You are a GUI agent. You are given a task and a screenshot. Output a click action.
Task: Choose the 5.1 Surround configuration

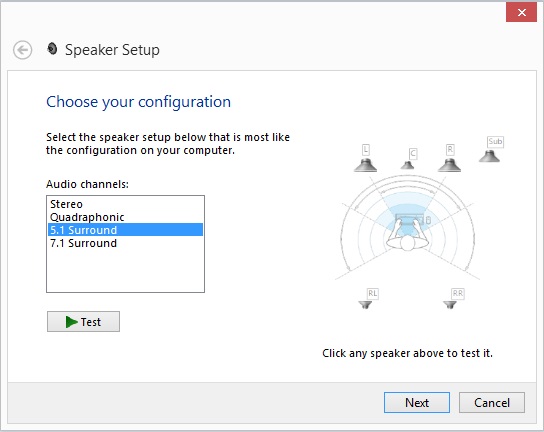click(125, 230)
